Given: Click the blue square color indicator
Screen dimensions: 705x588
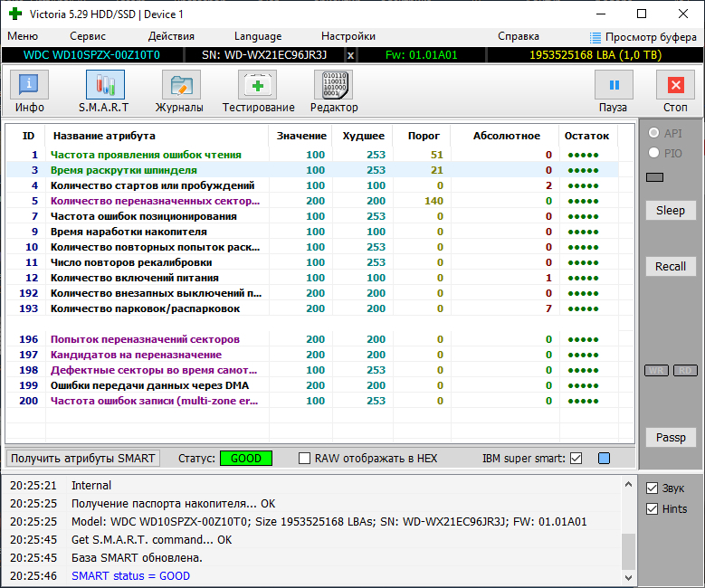Looking at the screenshot, I should 604,459.
